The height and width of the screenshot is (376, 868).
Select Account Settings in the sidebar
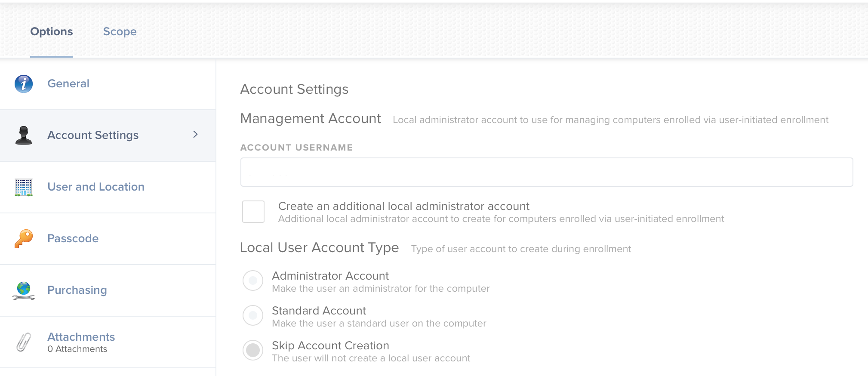pos(108,136)
